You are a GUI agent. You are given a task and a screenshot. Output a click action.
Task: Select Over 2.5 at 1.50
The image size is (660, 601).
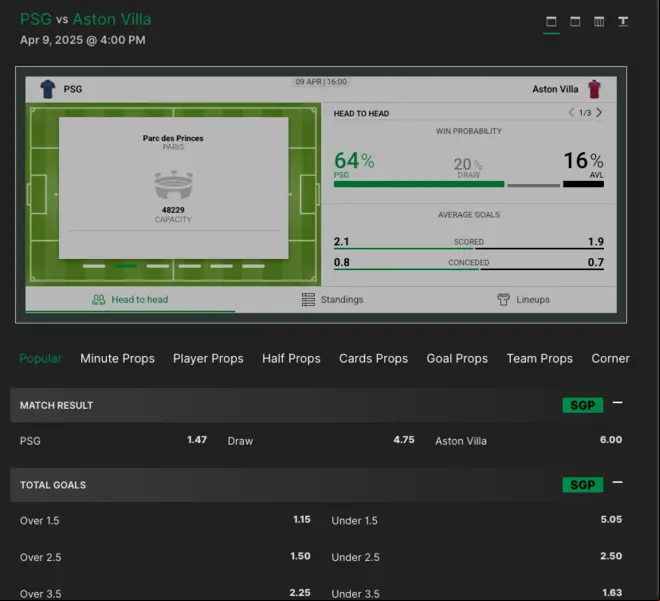pos(165,557)
